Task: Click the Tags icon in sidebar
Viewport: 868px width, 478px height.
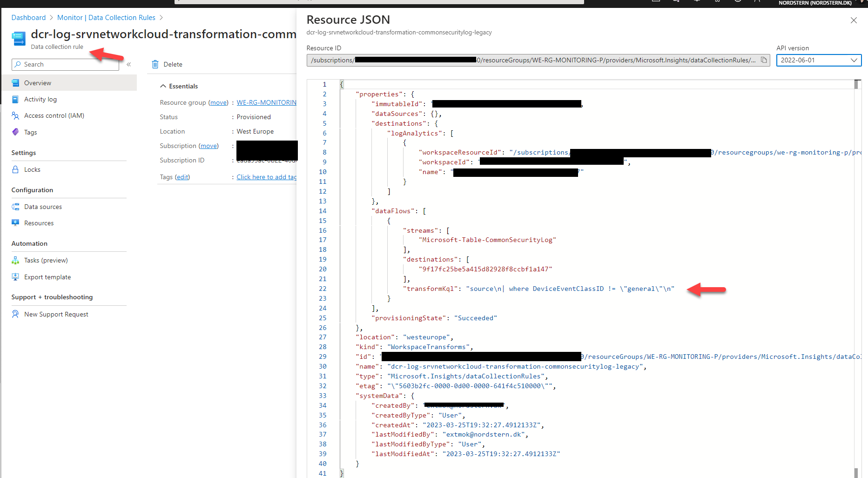Action: point(15,132)
